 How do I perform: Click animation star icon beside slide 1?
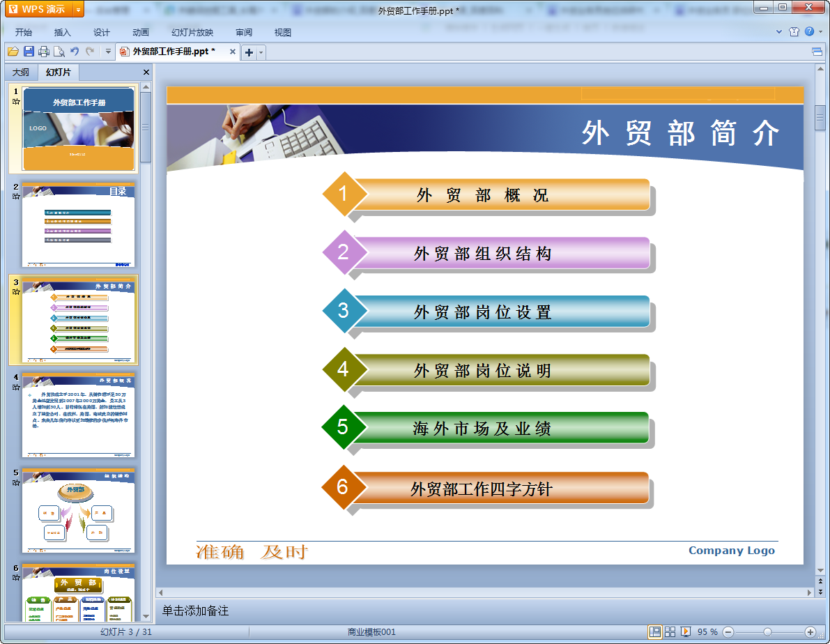pyautogui.click(x=16, y=101)
